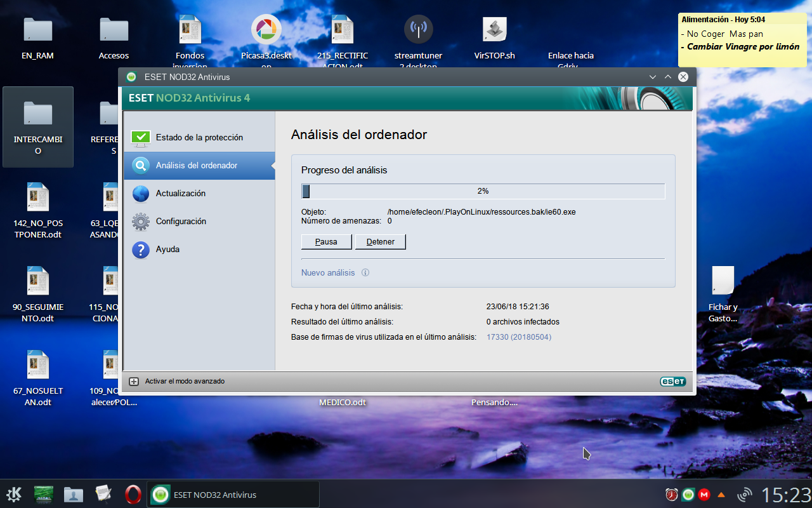812x508 pixels.
Task: Expand hidden system tray icons arrow
Action: tap(721, 495)
